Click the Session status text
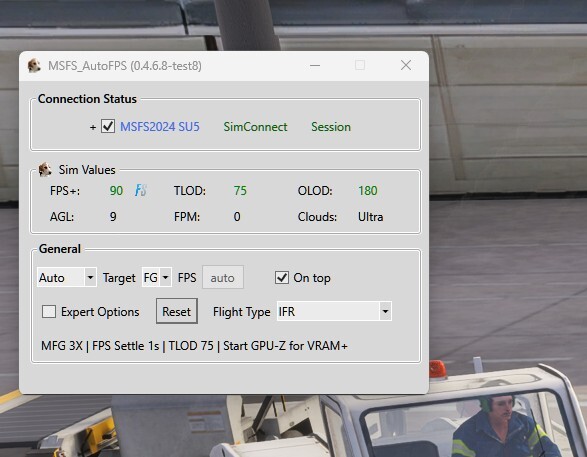 pos(331,127)
